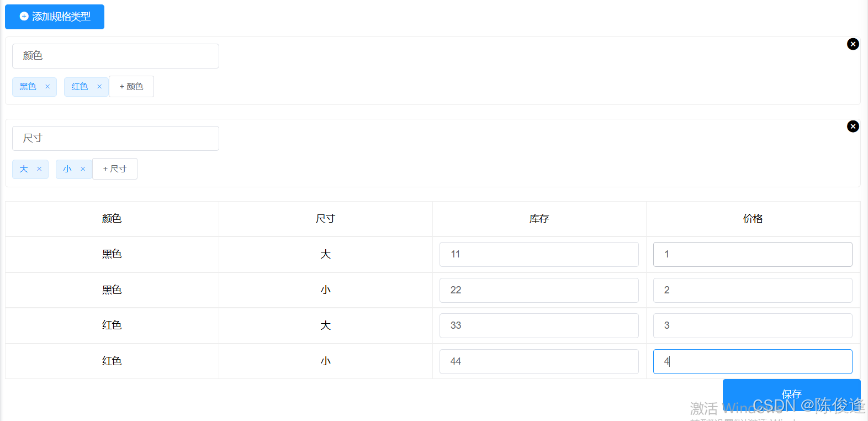Click the price input showing 2
The width and height of the screenshot is (868, 421).
pyautogui.click(x=752, y=290)
